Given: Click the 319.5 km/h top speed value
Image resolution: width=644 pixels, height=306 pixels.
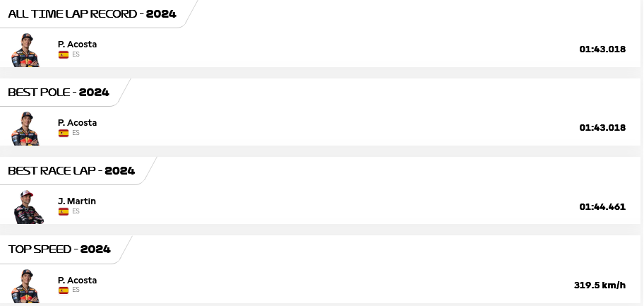Looking at the screenshot, I should coord(600,285).
